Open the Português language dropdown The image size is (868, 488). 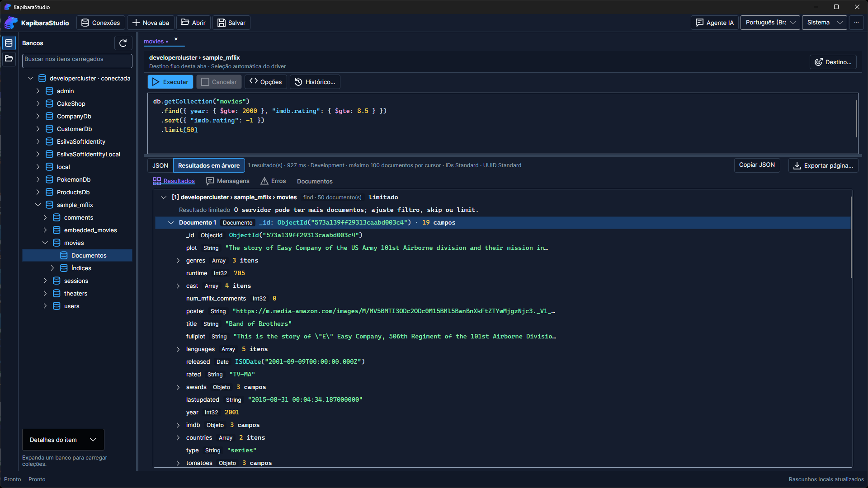770,23
